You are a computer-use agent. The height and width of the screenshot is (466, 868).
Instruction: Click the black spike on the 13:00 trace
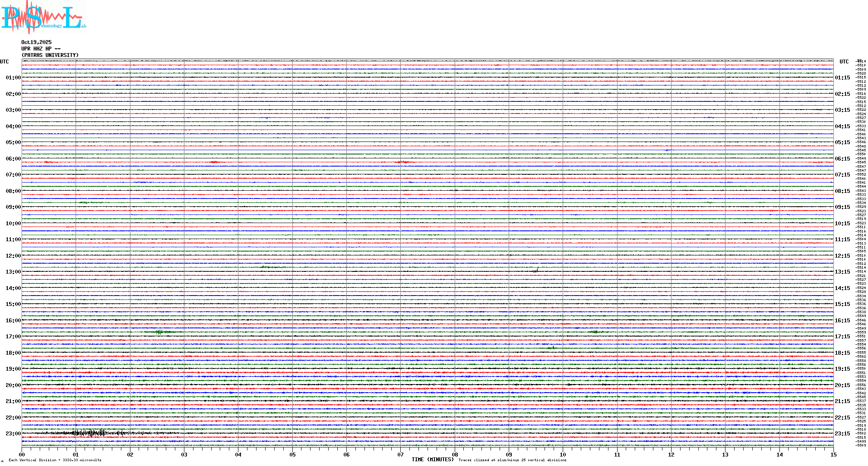536,270
